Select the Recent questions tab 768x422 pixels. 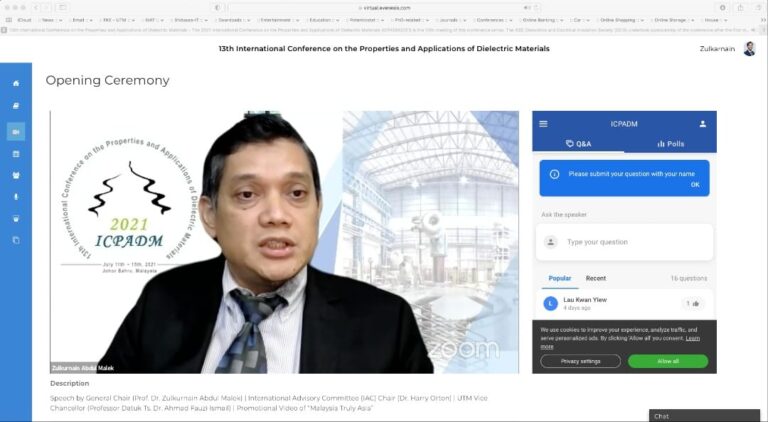596,278
